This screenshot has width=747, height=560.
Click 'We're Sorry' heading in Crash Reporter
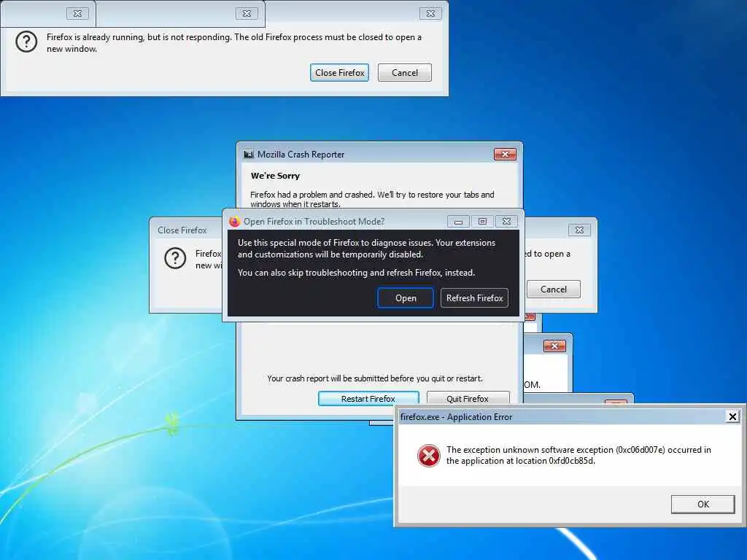tap(275, 176)
